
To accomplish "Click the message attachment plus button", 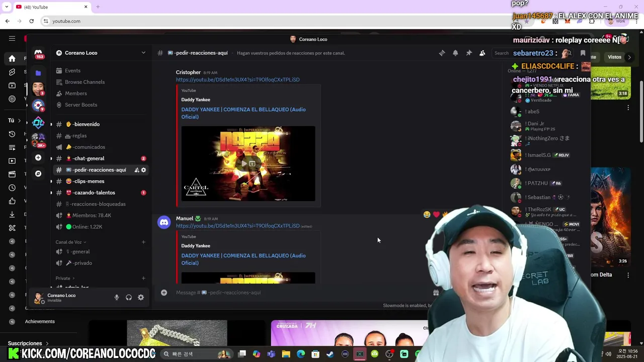I will pyautogui.click(x=164, y=293).
